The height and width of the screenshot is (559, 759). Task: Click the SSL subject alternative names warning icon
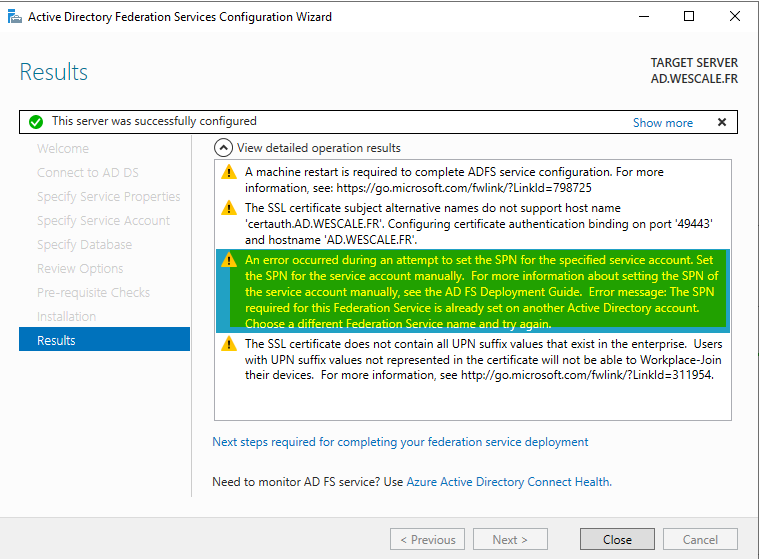pyautogui.click(x=228, y=208)
